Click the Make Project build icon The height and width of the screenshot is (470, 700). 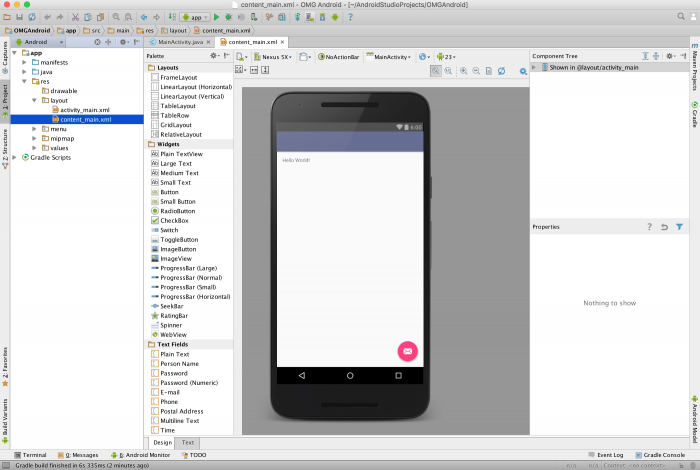(x=172, y=17)
